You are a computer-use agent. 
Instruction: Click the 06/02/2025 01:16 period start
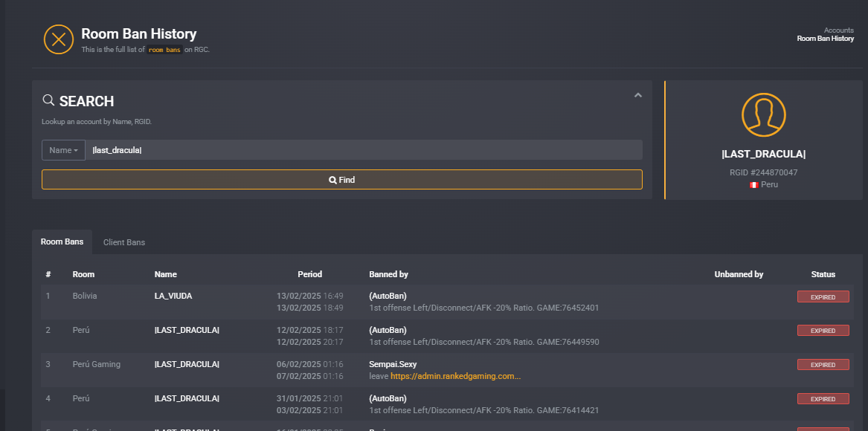pyautogui.click(x=310, y=364)
